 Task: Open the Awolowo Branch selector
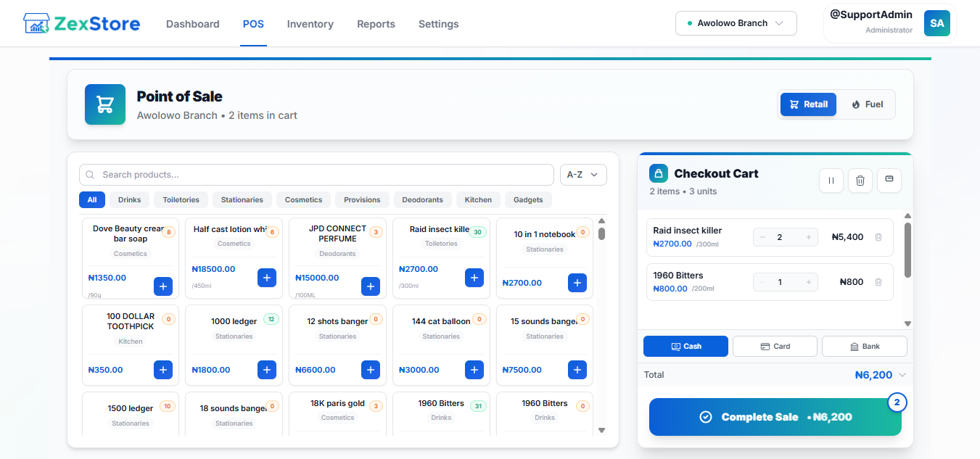coord(736,23)
